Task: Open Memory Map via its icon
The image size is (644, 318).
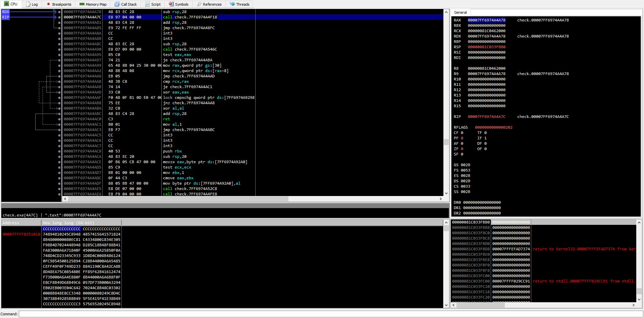Action: click(x=82, y=4)
